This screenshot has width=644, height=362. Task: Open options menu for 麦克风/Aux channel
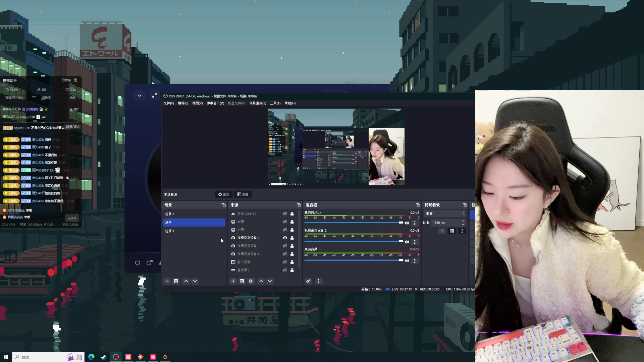tap(415, 223)
